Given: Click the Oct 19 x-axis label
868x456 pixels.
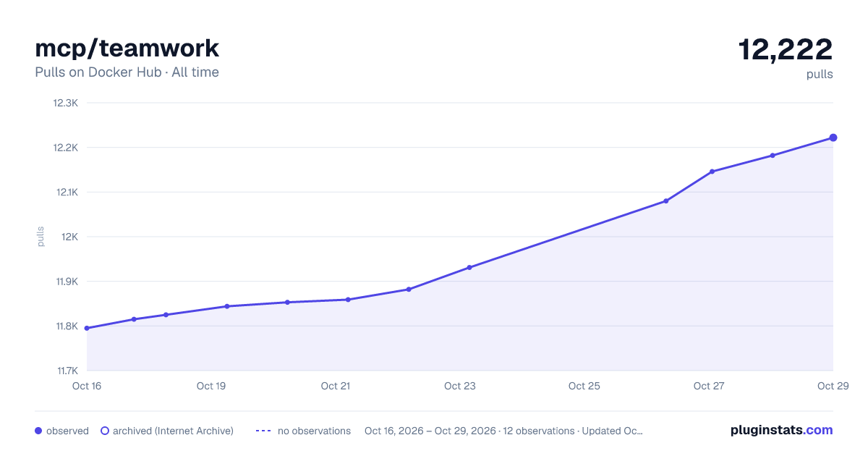Looking at the screenshot, I should pos(211,386).
